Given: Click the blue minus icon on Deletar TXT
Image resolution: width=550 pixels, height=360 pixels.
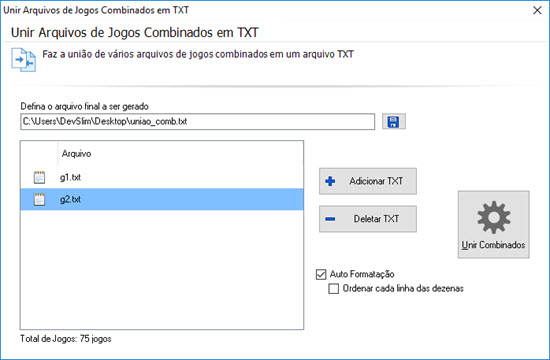Looking at the screenshot, I should pyautogui.click(x=330, y=219).
